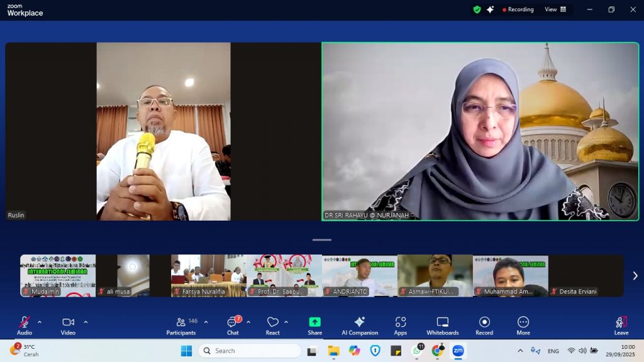
Task: Open Whiteboards
Action: coord(442,324)
